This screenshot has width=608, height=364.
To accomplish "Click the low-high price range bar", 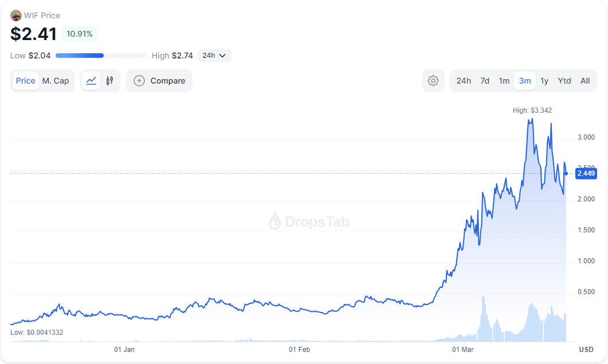I will pyautogui.click(x=101, y=56).
